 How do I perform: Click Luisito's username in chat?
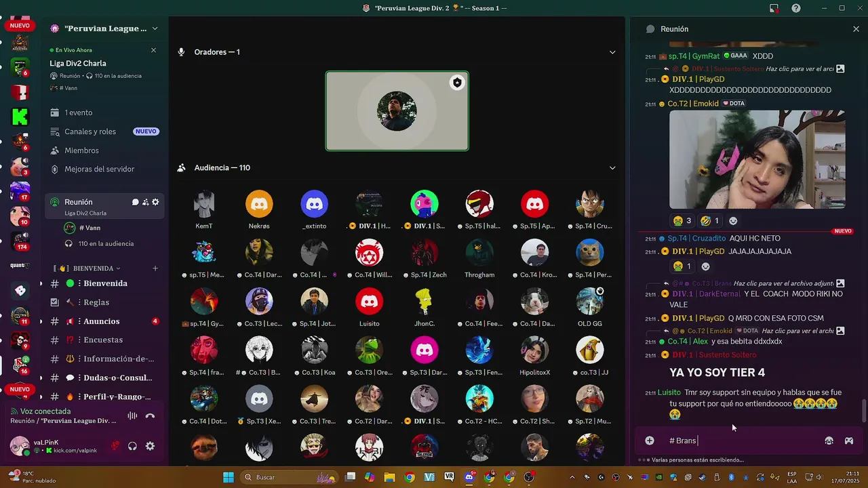(669, 392)
